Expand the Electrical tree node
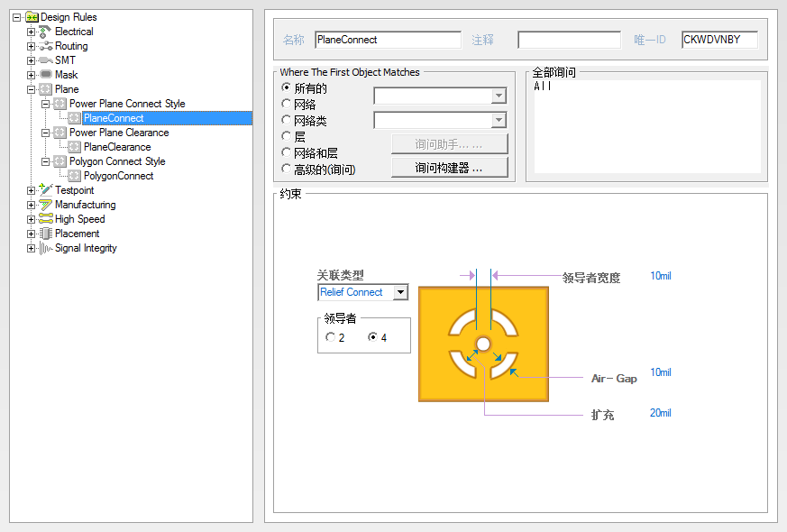Image resolution: width=787 pixels, height=532 pixels. [x=31, y=31]
